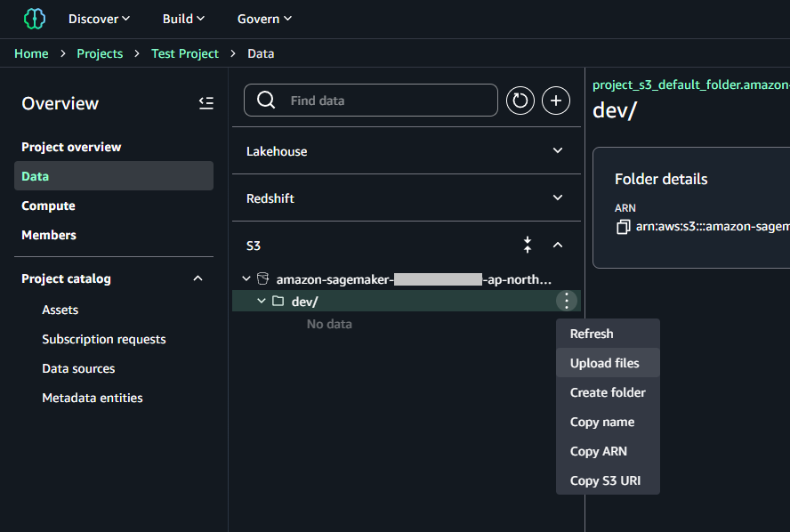Open the three-dot actions menu for dev/
This screenshot has height=532, width=790.
567,301
